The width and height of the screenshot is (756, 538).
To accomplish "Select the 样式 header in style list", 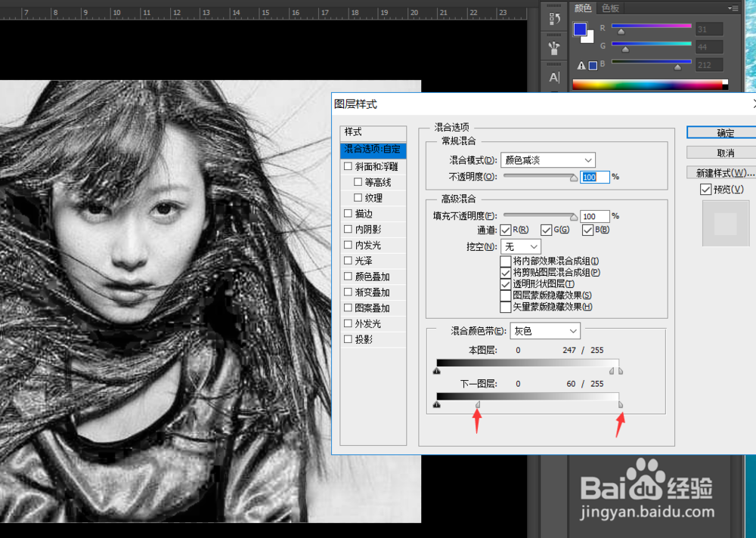I will [373, 132].
